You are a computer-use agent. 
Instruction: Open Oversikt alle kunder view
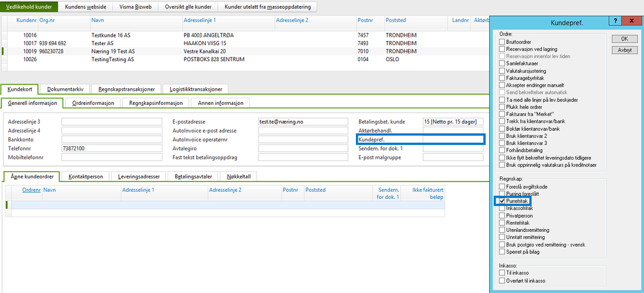click(x=188, y=7)
